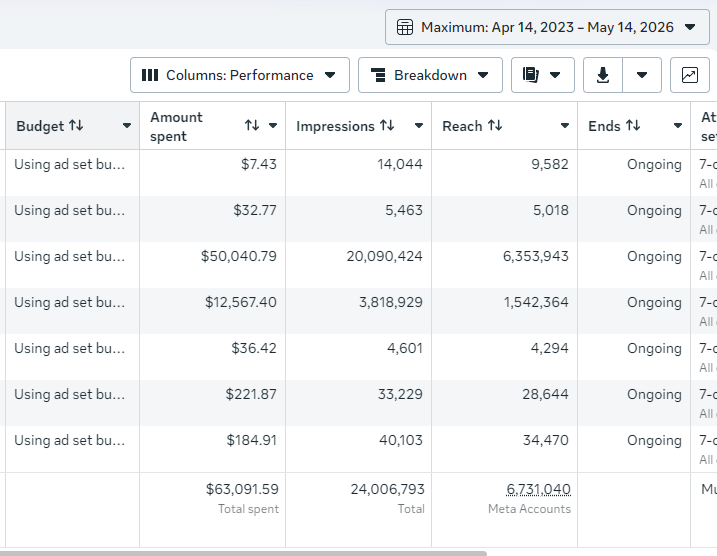Open the Amount spent column options arrow
Image resolution: width=717 pixels, height=556 pixels.
[x=273, y=125]
